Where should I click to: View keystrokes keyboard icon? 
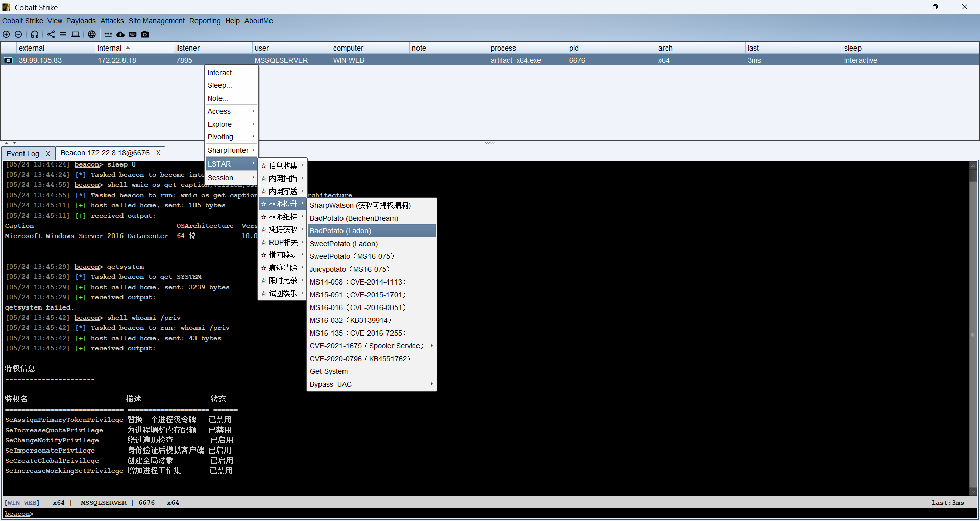pos(133,34)
